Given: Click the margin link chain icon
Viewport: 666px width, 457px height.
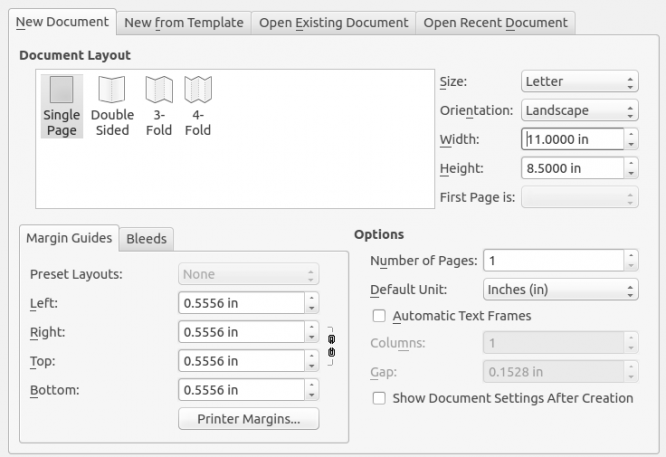Looking at the screenshot, I should pos(331,345).
